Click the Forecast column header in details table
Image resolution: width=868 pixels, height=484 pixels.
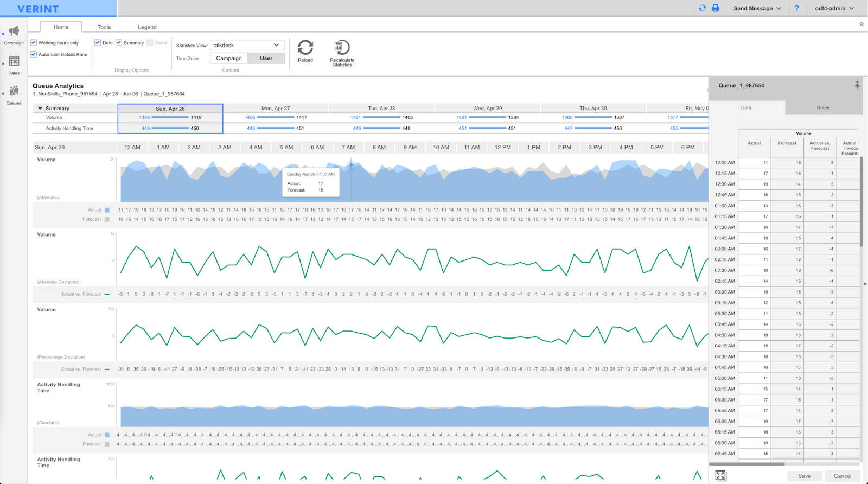787,143
